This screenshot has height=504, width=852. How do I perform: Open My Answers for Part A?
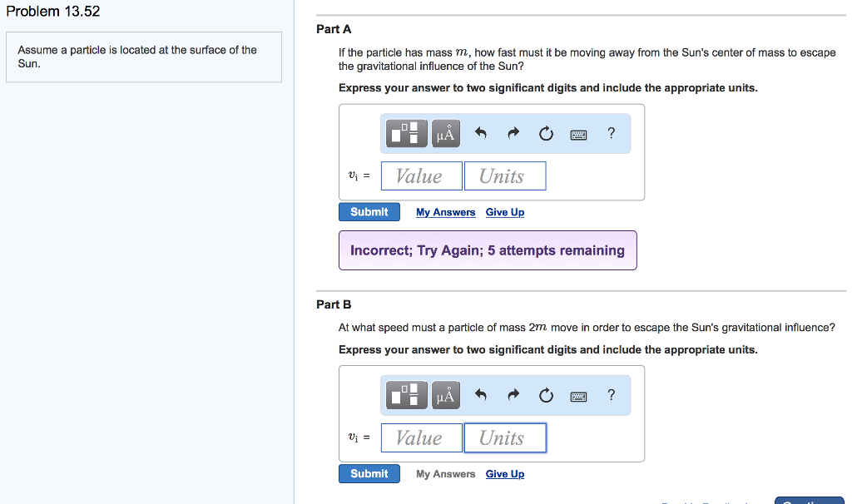tap(445, 212)
